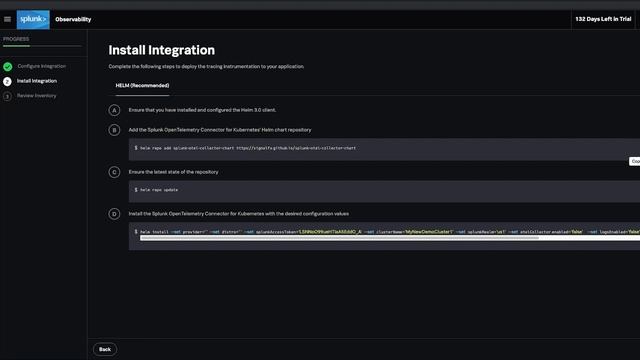Select the Install Integration progress step
Screen dimensions: 640x360
[37, 81]
